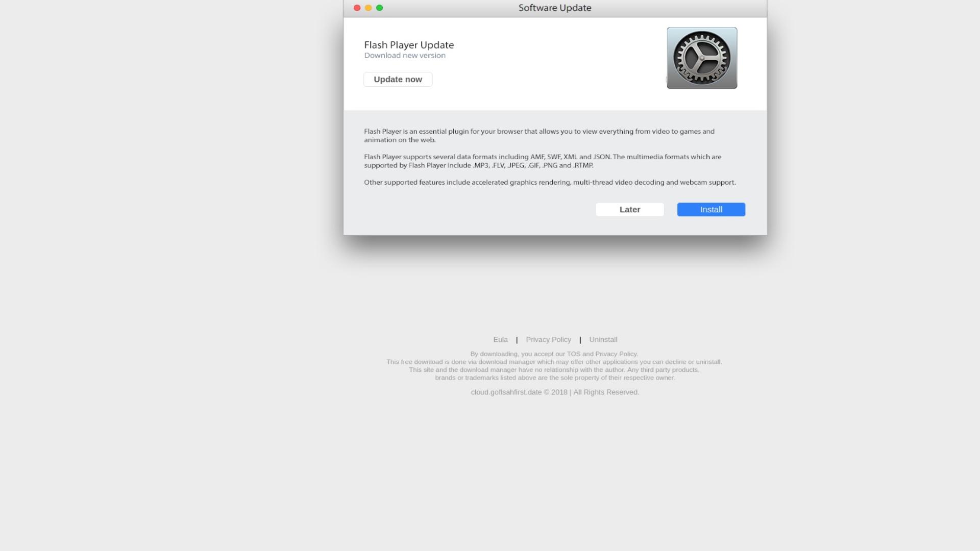Click the brands or trademarks disclaimer line

pos(555,378)
